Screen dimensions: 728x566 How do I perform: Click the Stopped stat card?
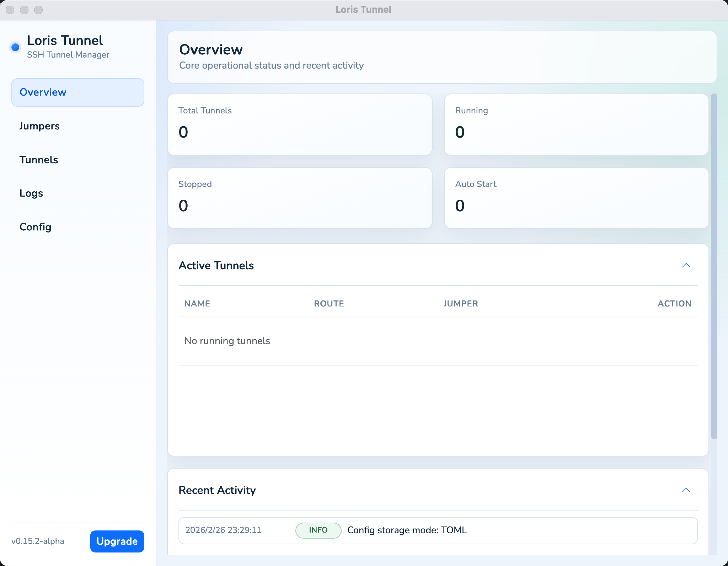(300, 198)
